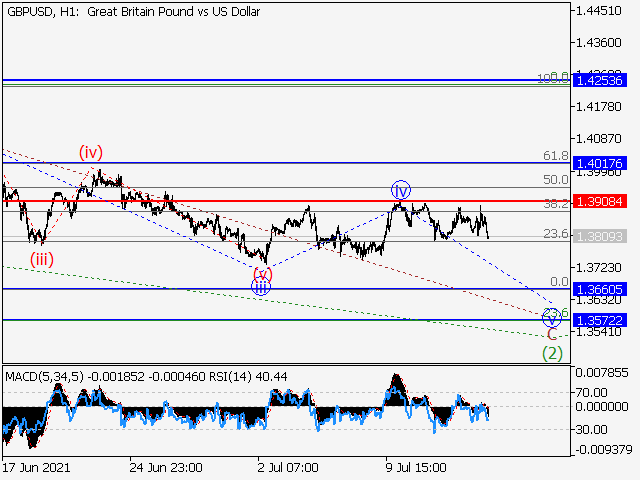
Task: Select the red (v) wave label
Action: (262, 274)
